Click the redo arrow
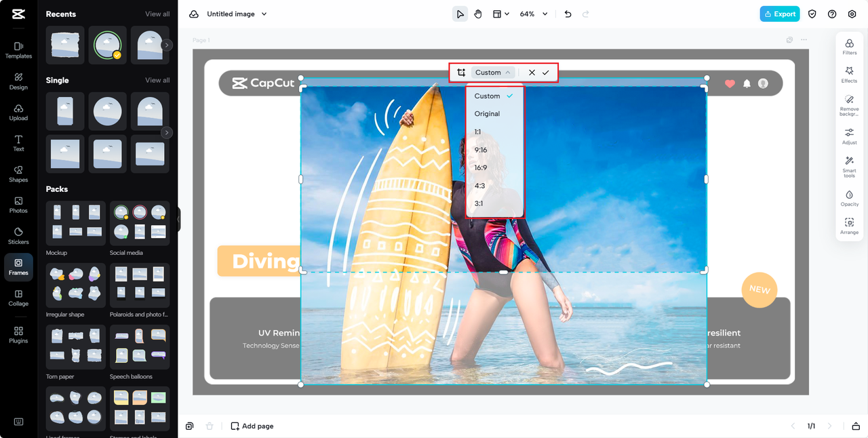This screenshot has width=868, height=438. (585, 14)
